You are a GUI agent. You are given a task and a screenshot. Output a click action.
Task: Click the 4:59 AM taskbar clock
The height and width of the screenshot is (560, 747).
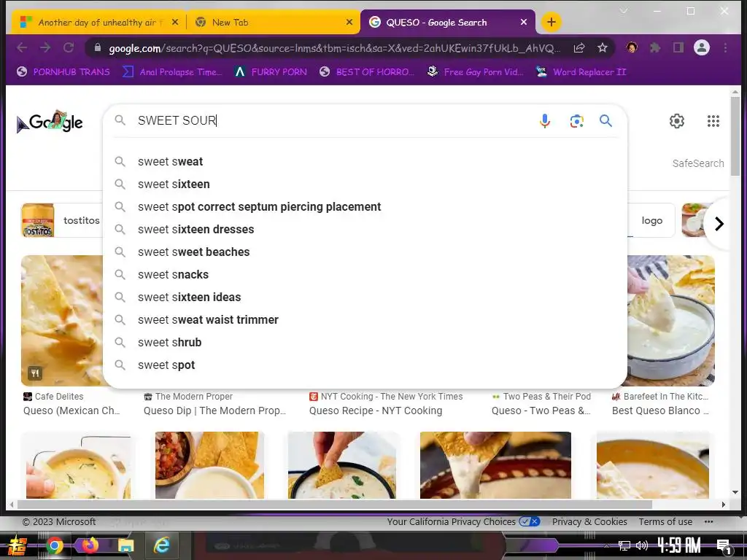[679, 545]
